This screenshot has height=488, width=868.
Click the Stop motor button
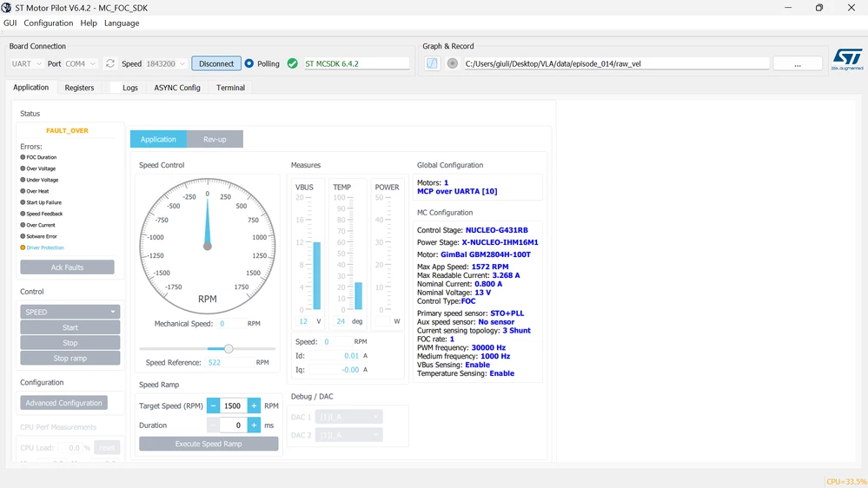click(x=70, y=343)
